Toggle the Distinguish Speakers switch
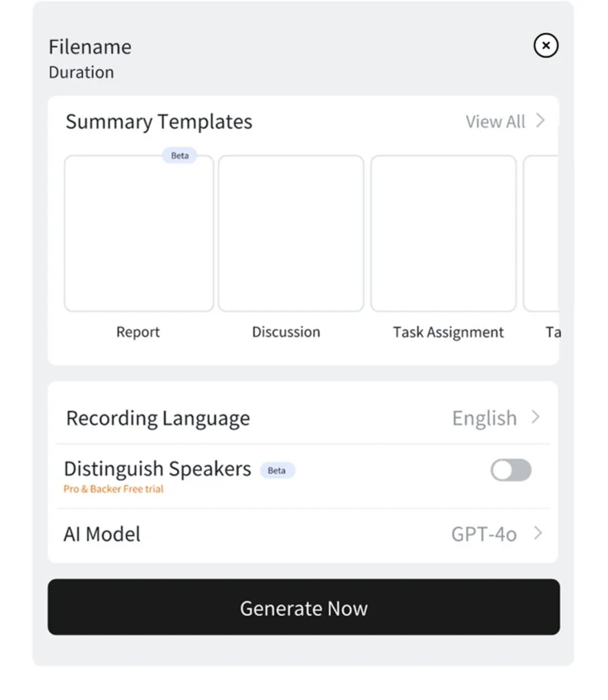The height and width of the screenshot is (700, 608). click(x=511, y=470)
